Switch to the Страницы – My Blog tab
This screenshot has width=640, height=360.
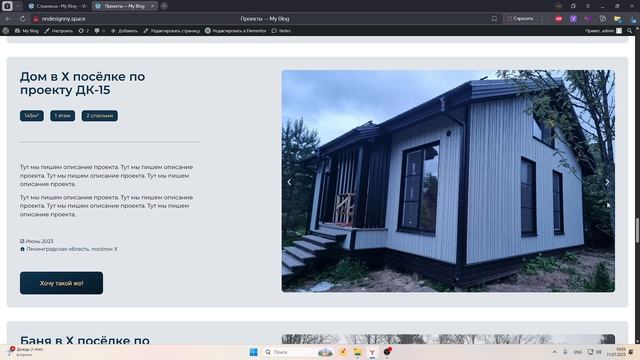[x=58, y=6]
